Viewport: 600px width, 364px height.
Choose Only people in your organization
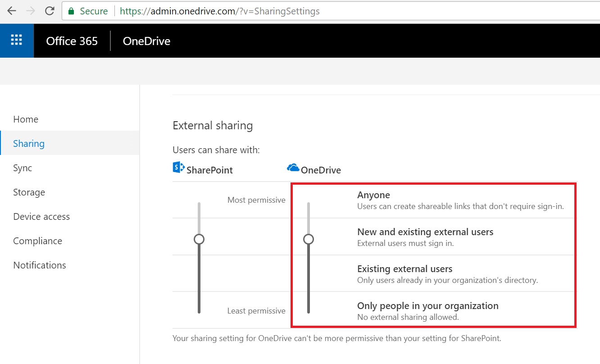pos(427,306)
